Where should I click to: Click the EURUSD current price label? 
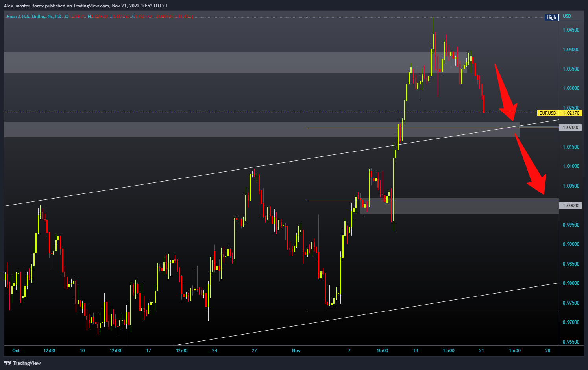[547, 113]
